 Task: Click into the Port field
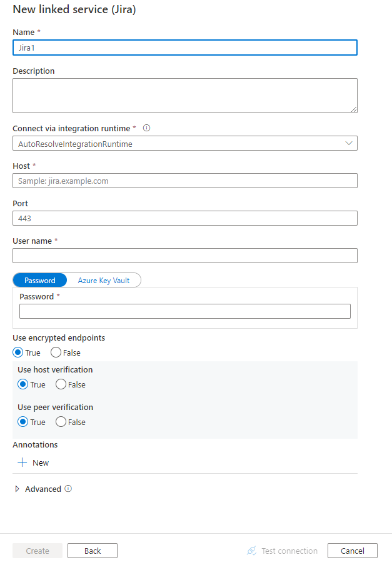(x=185, y=218)
